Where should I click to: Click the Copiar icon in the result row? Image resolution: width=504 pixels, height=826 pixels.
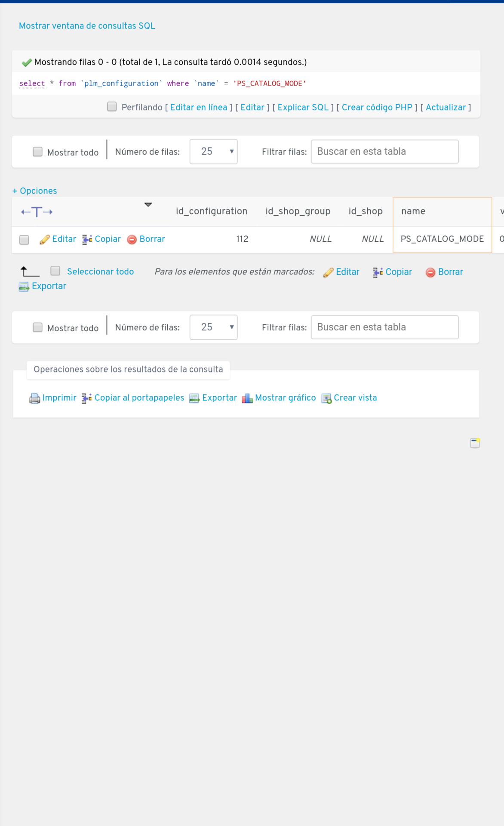coord(87,240)
